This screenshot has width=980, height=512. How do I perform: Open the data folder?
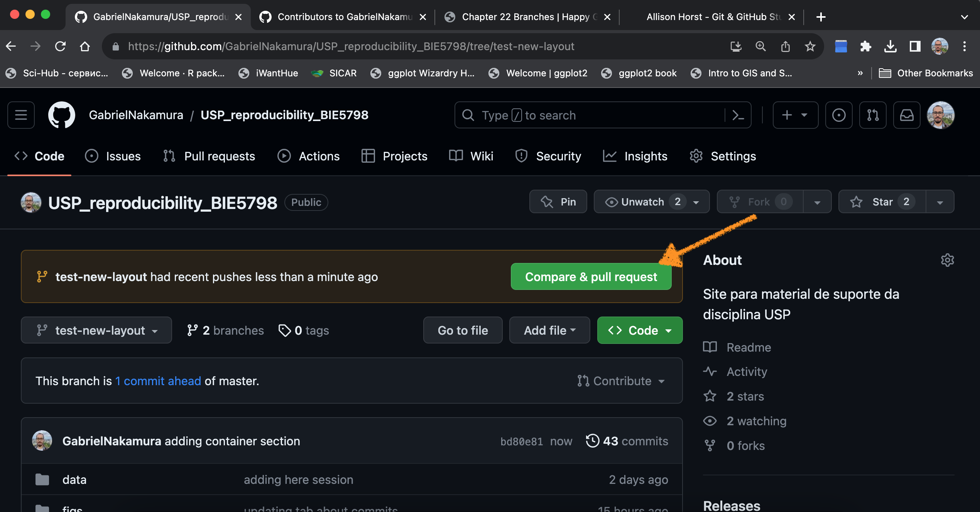[x=74, y=480]
